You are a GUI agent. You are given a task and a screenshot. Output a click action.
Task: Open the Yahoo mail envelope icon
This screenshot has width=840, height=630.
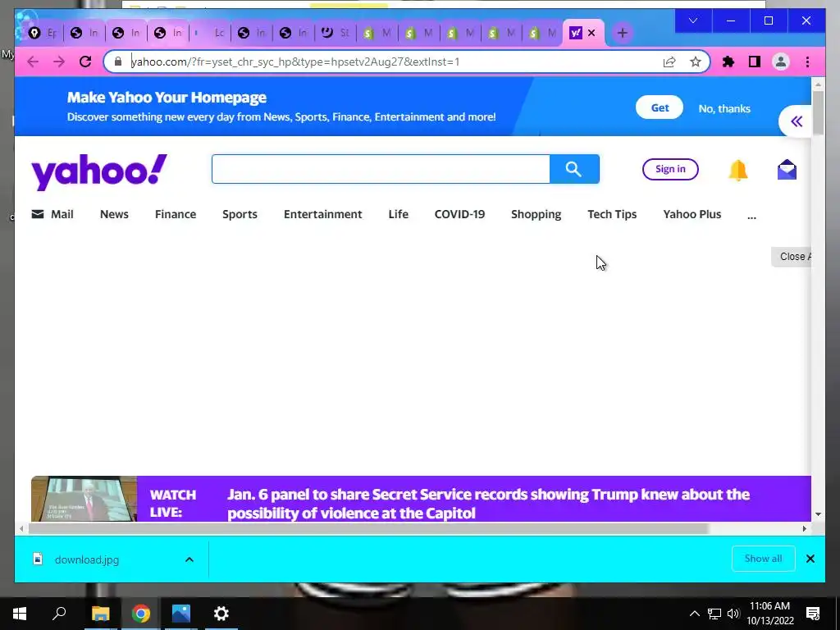coord(787,170)
